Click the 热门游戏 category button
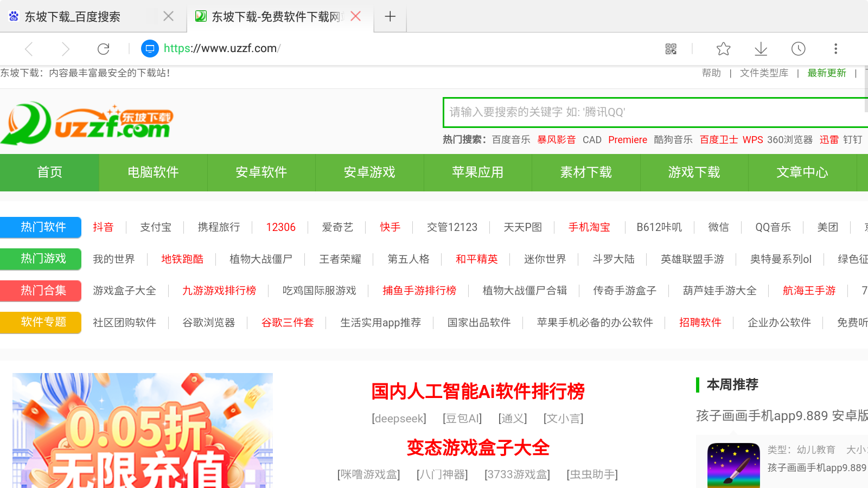Viewport: 868px width, 488px height. pos(41,259)
